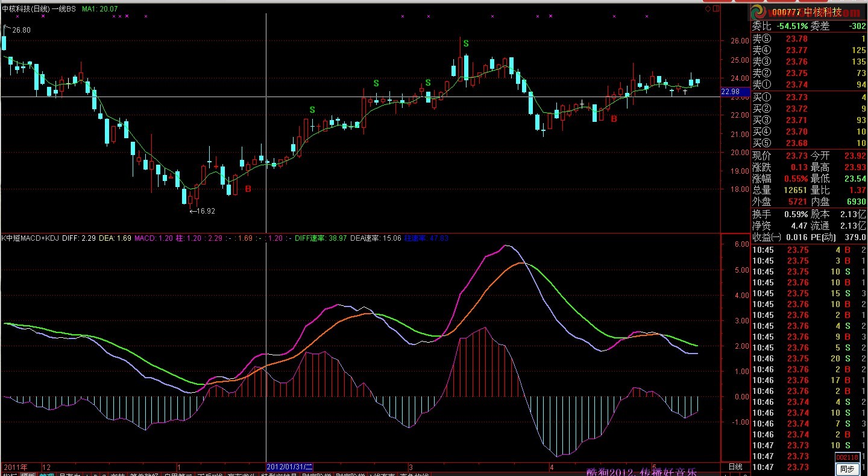
Task: Click the 002118 stock code field
Action: [x=846, y=458]
